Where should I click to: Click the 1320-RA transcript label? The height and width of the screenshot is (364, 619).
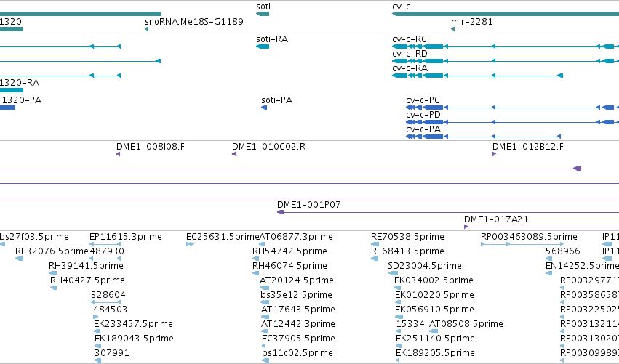tap(20, 83)
